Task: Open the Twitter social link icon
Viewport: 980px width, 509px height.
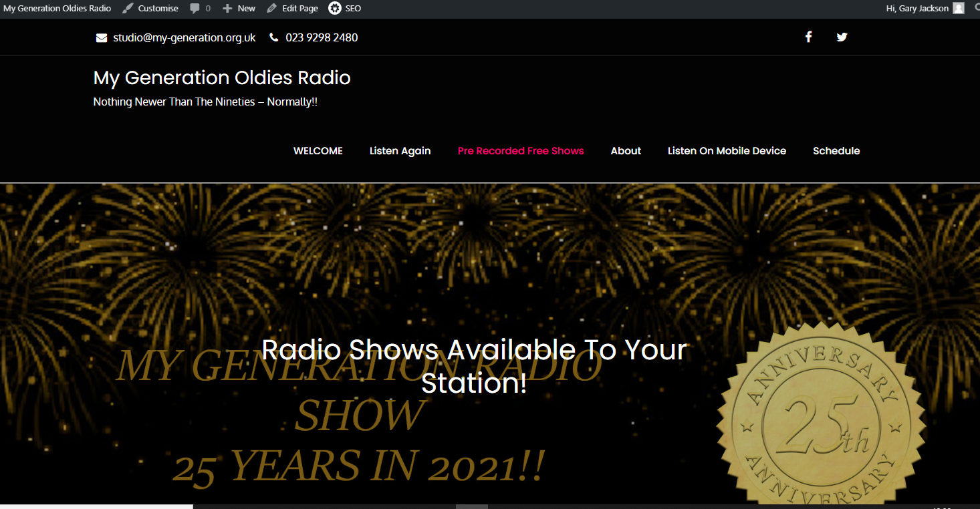Action: [x=842, y=37]
